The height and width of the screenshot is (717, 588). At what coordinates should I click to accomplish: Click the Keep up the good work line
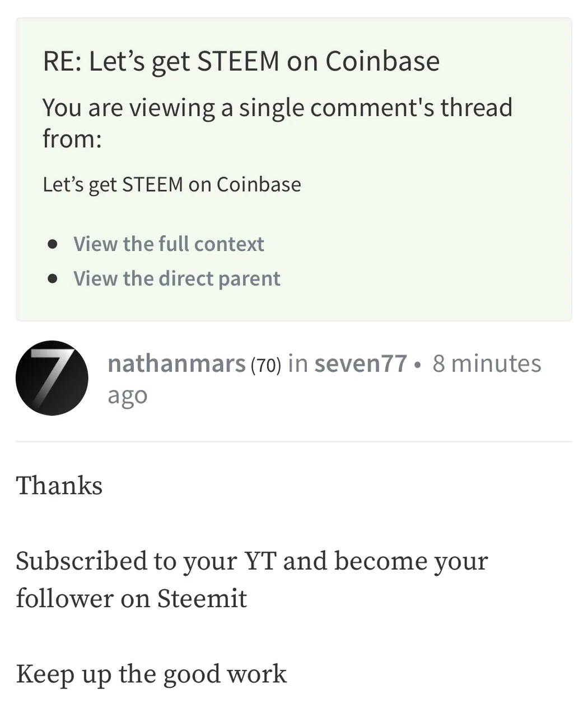151,675
